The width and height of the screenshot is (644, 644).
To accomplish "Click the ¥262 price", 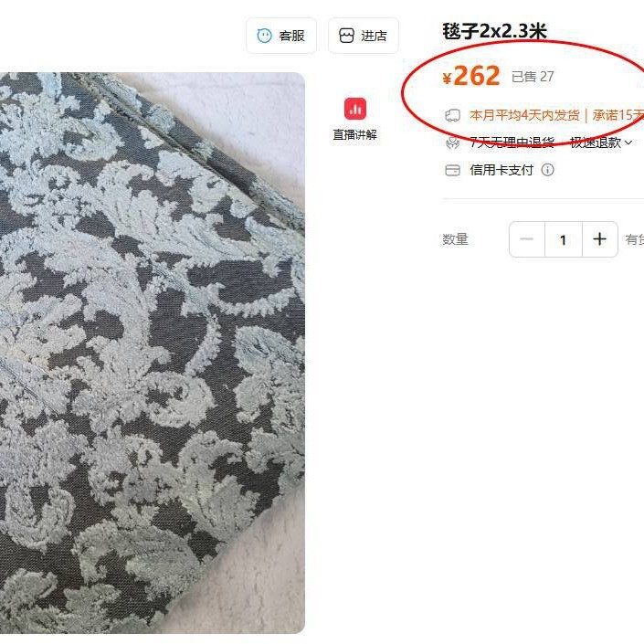I will 471,76.
